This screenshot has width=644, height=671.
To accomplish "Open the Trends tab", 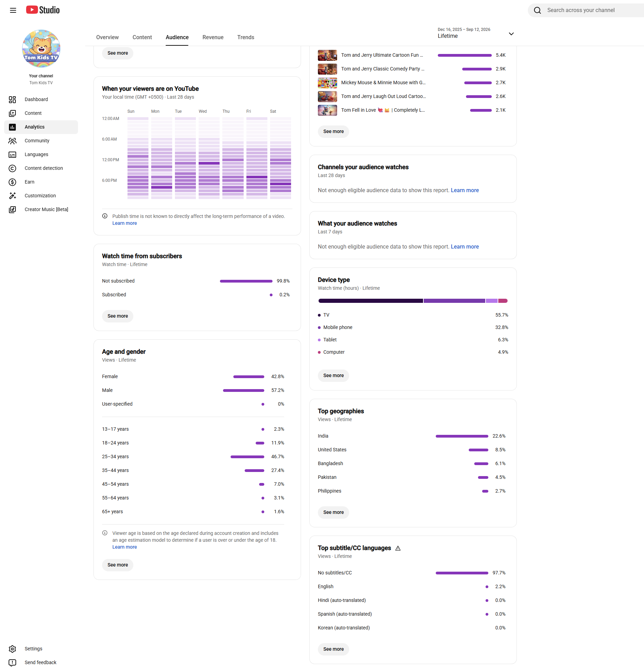I will coord(246,37).
